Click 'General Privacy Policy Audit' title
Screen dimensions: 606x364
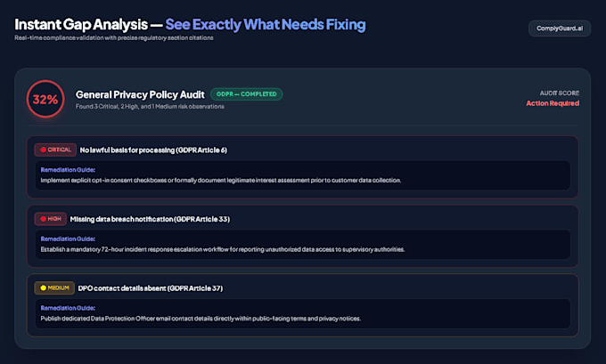tap(140, 94)
